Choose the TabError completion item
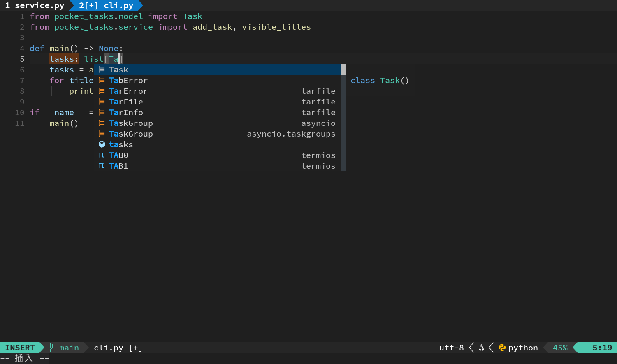 pyautogui.click(x=217, y=80)
